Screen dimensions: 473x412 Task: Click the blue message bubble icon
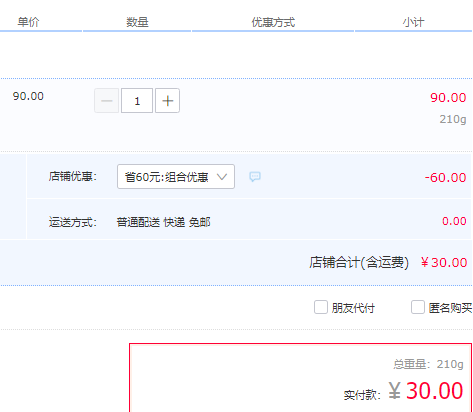(x=255, y=176)
